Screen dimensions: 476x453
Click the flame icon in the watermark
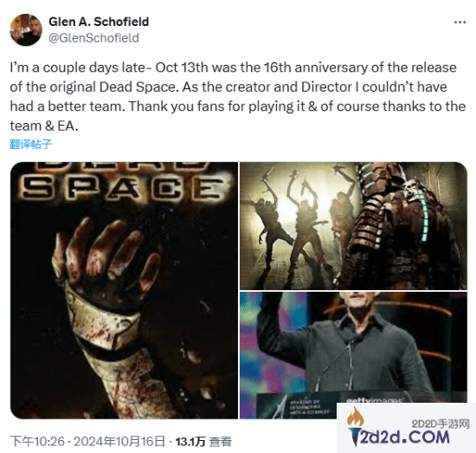point(356,417)
